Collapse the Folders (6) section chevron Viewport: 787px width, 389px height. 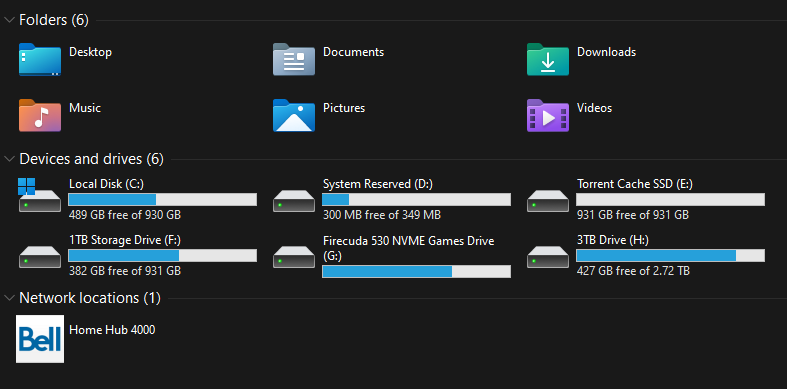(x=9, y=20)
